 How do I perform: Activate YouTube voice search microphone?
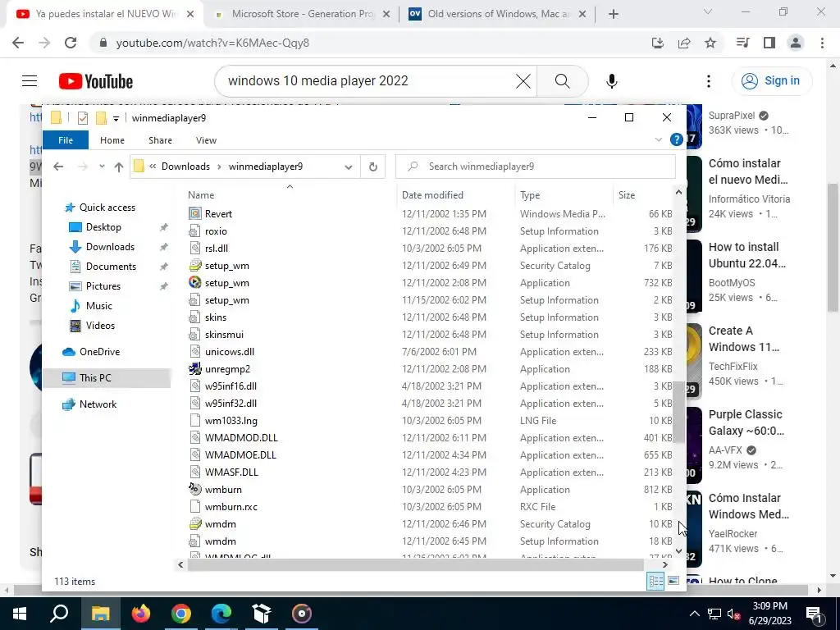click(611, 81)
